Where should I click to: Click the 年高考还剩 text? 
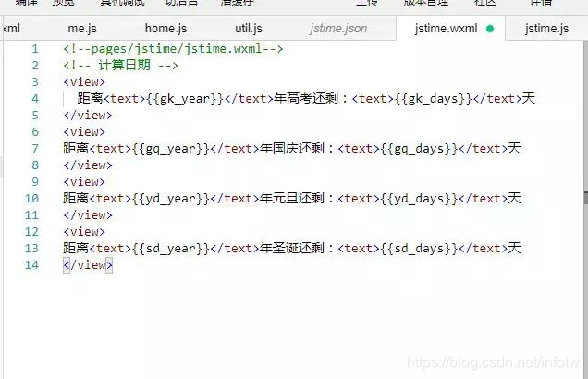[x=306, y=99]
